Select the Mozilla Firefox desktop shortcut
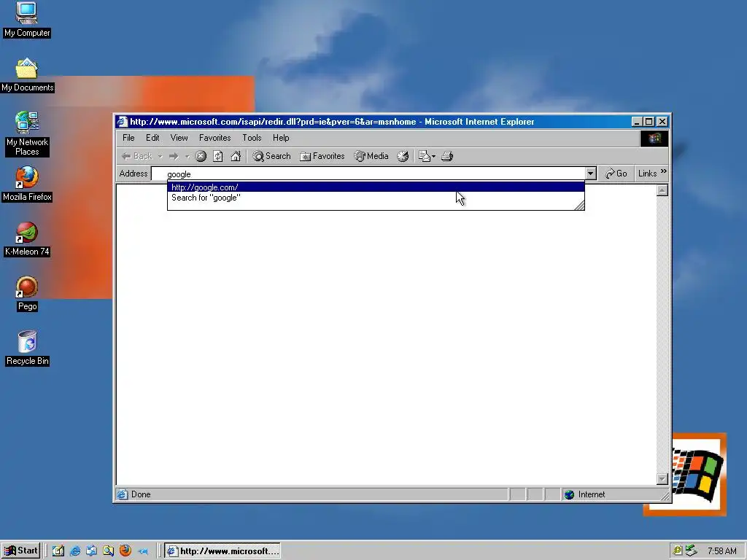Viewport: 747px width, 560px height. click(x=27, y=184)
